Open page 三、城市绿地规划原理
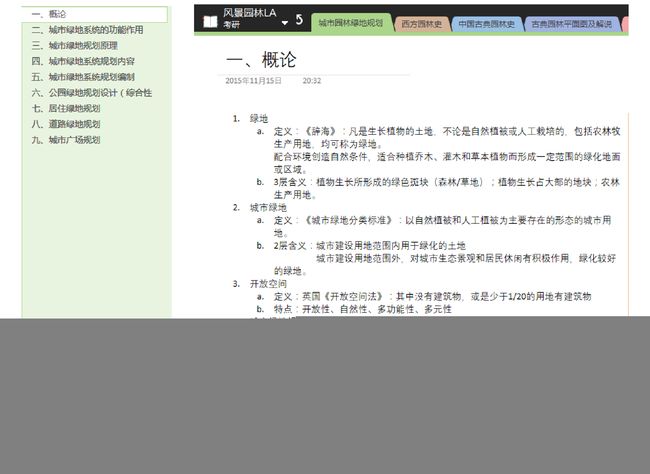The height and width of the screenshot is (474, 650). (75, 46)
